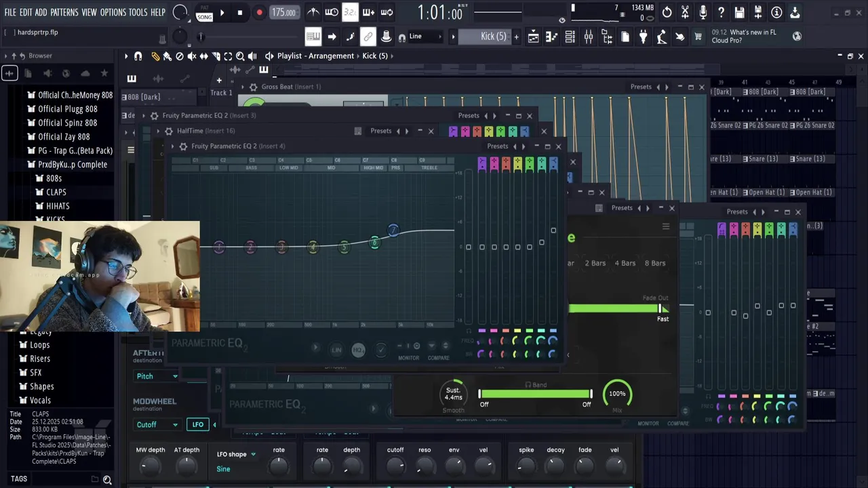Open the OPTIONS menu
Viewport: 868px width, 488px height.
click(x=113, y=12)
